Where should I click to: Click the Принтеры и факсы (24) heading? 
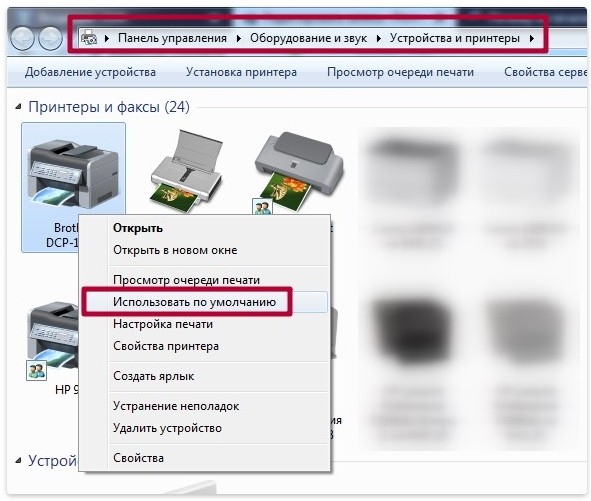click(x=109, y=107)
